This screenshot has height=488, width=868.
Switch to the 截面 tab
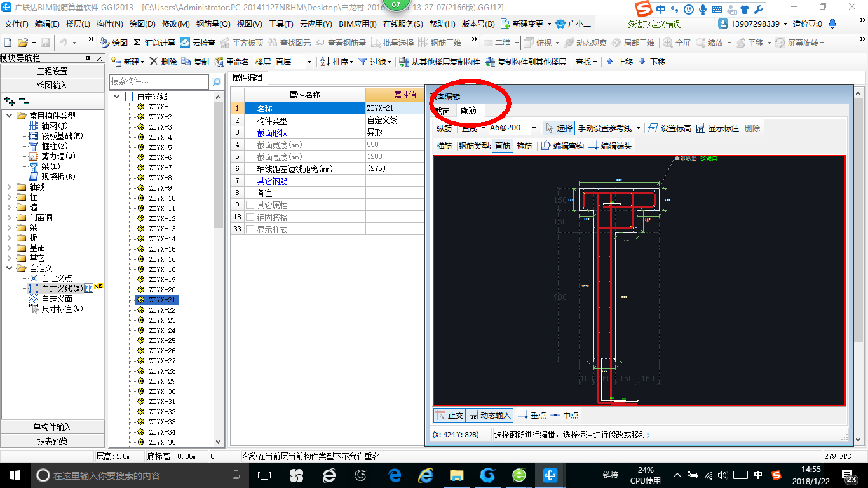pos(442,111)
